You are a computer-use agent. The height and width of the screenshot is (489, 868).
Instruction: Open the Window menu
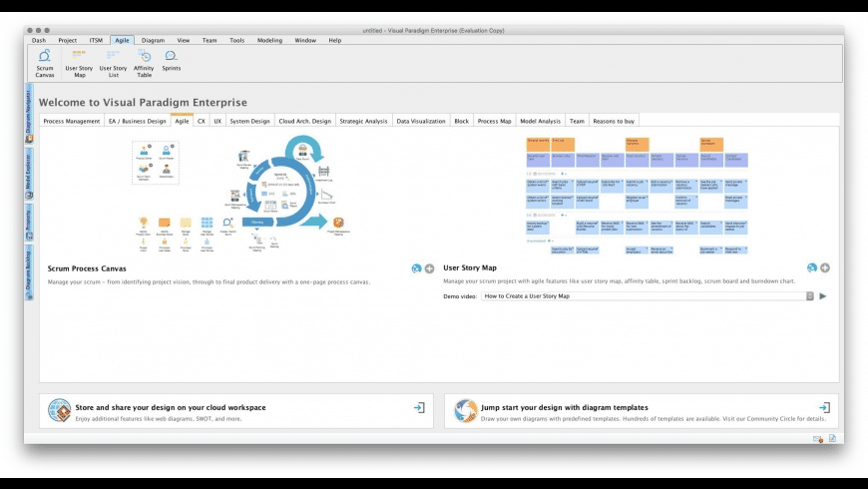[305, 41]
